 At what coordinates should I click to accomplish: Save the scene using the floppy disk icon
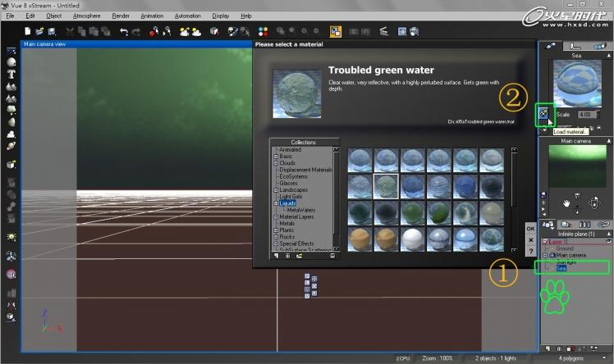click(52, 31)
